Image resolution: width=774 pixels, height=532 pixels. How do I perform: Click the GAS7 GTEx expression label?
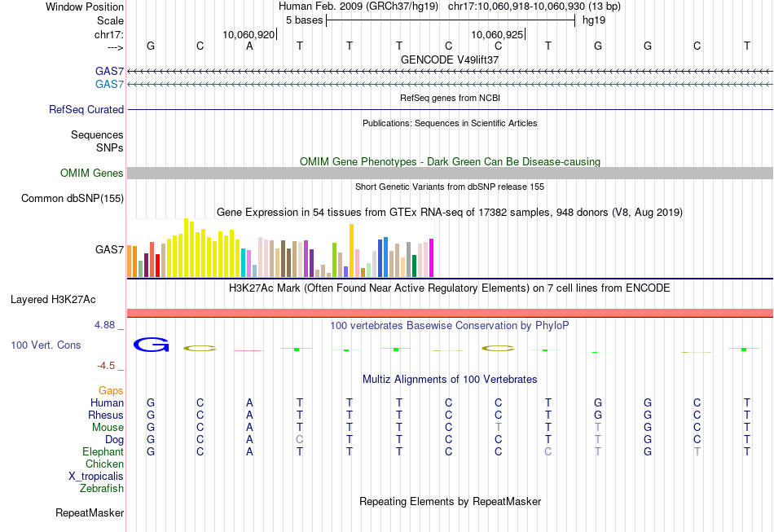(110, 250)
